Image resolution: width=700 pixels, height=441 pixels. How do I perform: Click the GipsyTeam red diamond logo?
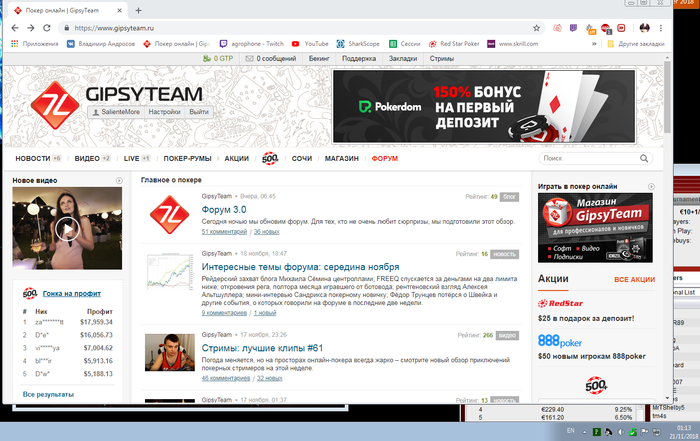point(55,105)
